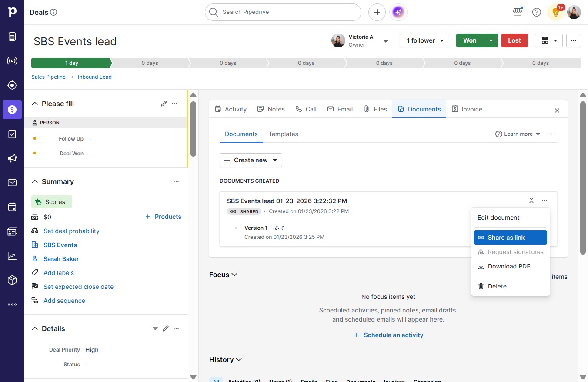The height and width of the screenshot is (382, 588).
Task: Open the Marketplace store icon
Action: pyautogui.click(x=518, y=12)
